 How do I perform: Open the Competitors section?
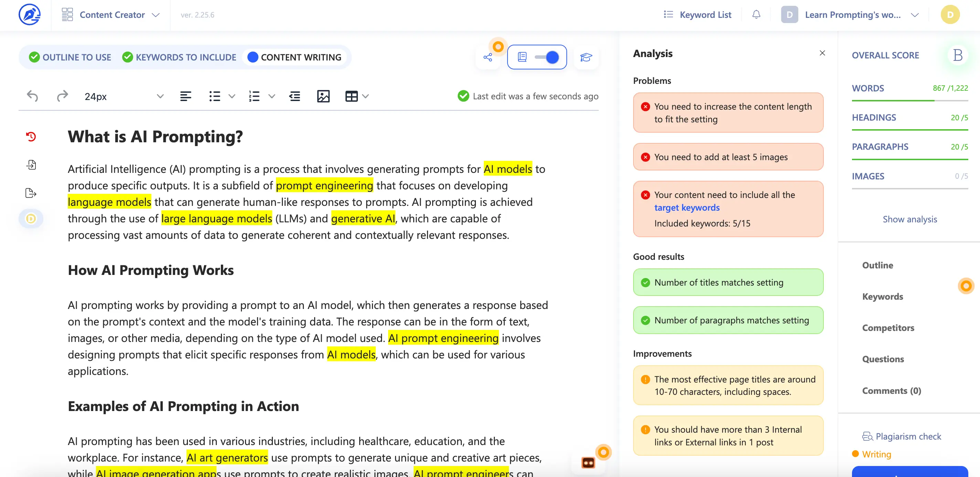point(887,328)
